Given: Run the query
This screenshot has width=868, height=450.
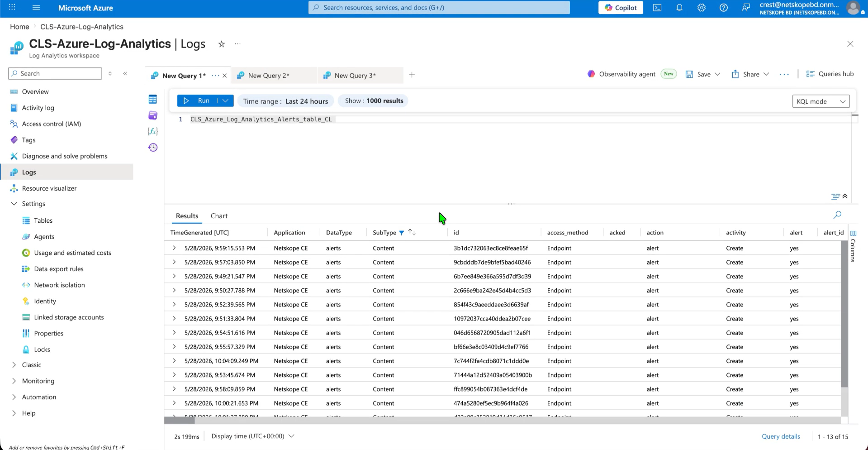Looking at the screenshot, I should pos(198,101).
